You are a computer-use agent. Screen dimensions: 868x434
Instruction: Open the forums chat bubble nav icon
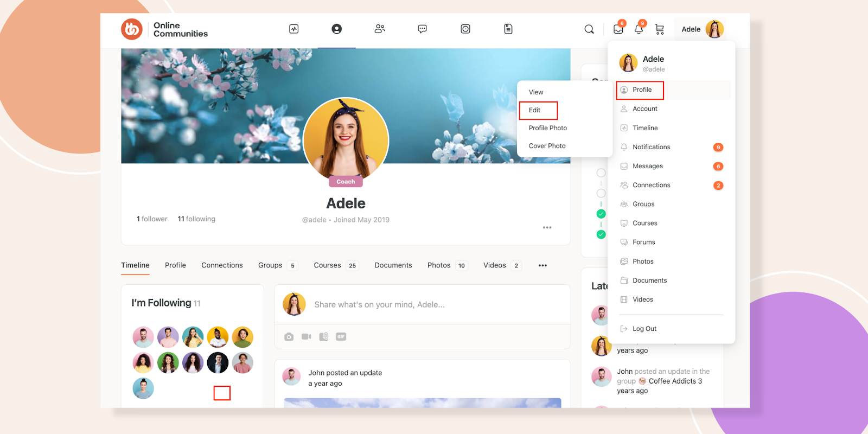[423, 29]
